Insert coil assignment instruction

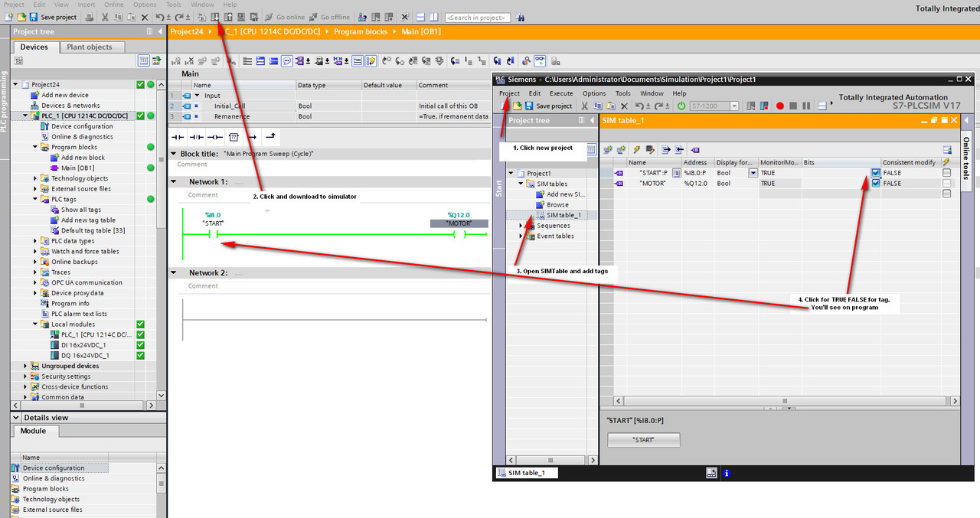pyautogui.click(x=215, y=137)
